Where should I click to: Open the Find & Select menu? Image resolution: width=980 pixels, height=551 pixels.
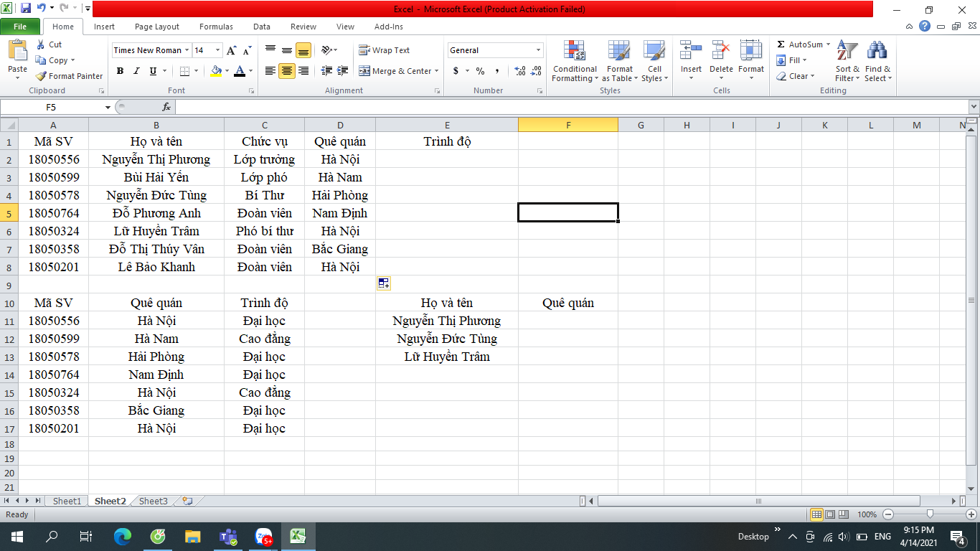[x=877, y=62]
